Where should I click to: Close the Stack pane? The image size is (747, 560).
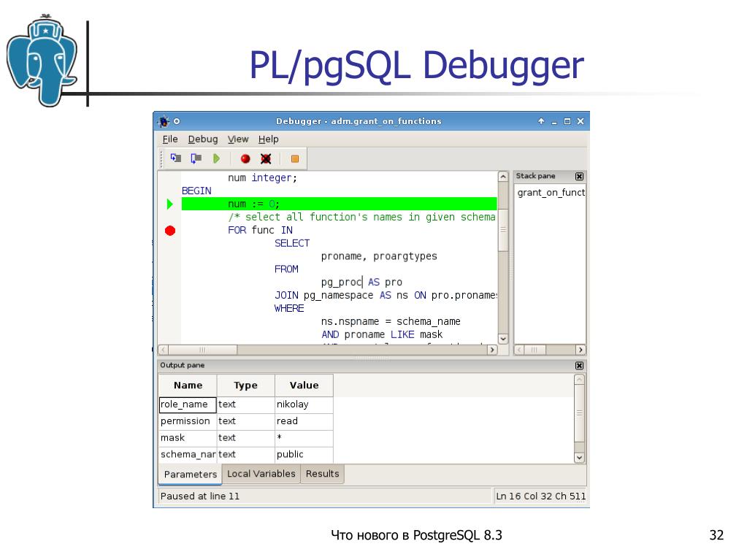(x=579, y=176)
